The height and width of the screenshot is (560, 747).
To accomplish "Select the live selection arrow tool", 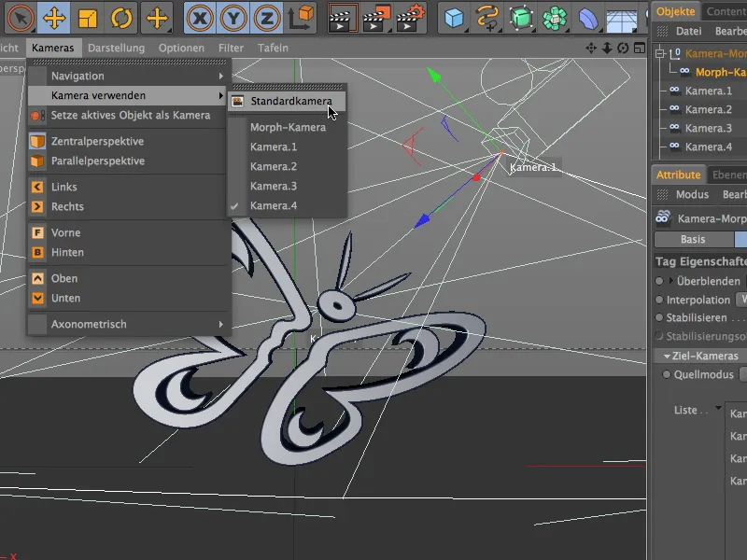I will (x=21, y=18).
